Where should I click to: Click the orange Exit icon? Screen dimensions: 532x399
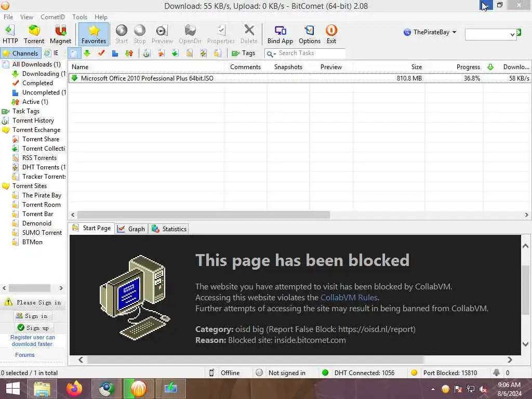331,34
